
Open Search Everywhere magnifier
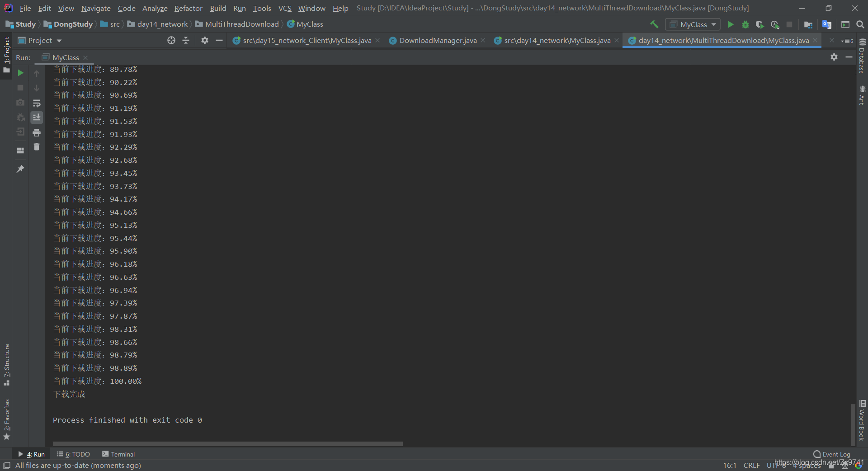(x=860, y=24)
